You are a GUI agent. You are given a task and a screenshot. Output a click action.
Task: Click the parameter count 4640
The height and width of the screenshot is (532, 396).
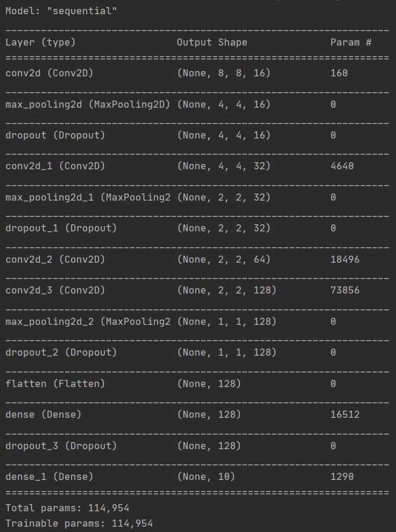click(342, 166)
